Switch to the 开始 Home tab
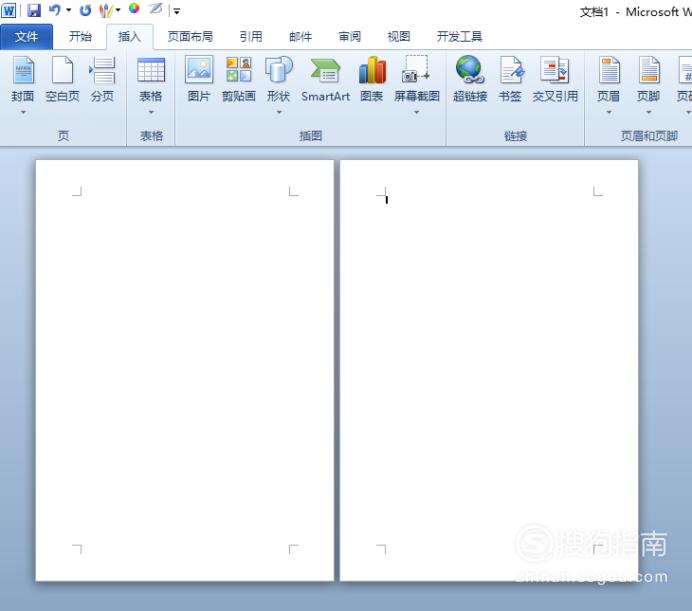Image resolution: width=692 pixels, height=611 pixels. pyautogui.click(x=80, y=37)
